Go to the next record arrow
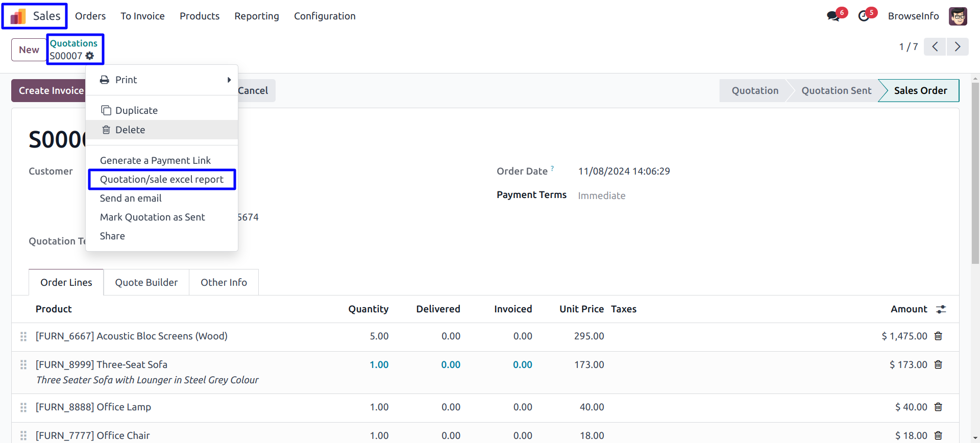This screenshot has width=980, height=443. click(x=958, y=47)
